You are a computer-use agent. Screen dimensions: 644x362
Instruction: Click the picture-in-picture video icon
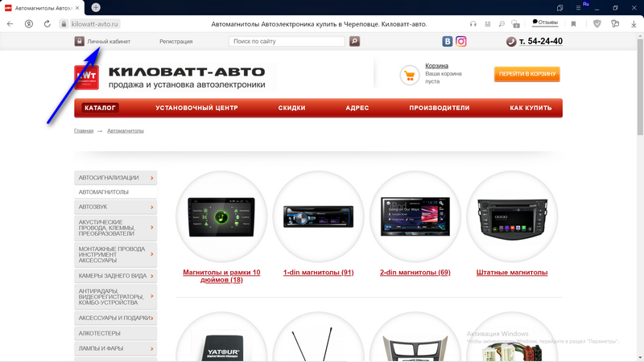(515, 24)
